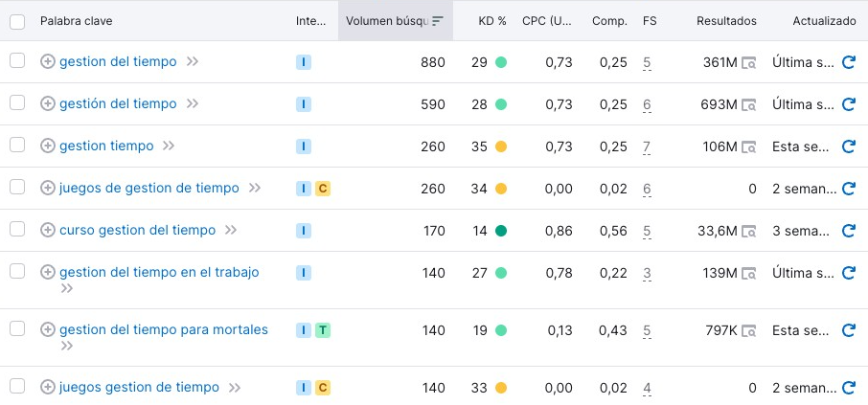Add 'juegos de gestion de tiempo' to list
The height and width of the screenshot is (405, 868).
pos(48,189)
